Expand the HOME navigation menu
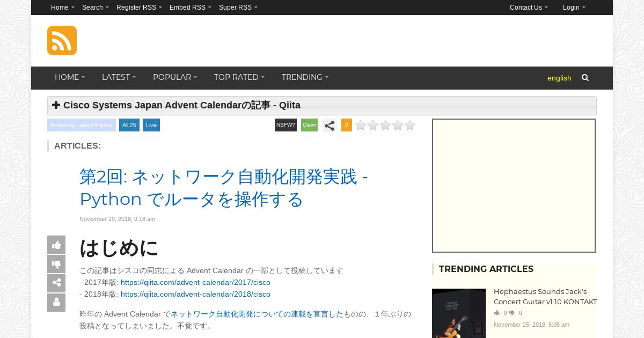Image resolution: width=644 pixels, height=338 pixels. tap(70, 77)
